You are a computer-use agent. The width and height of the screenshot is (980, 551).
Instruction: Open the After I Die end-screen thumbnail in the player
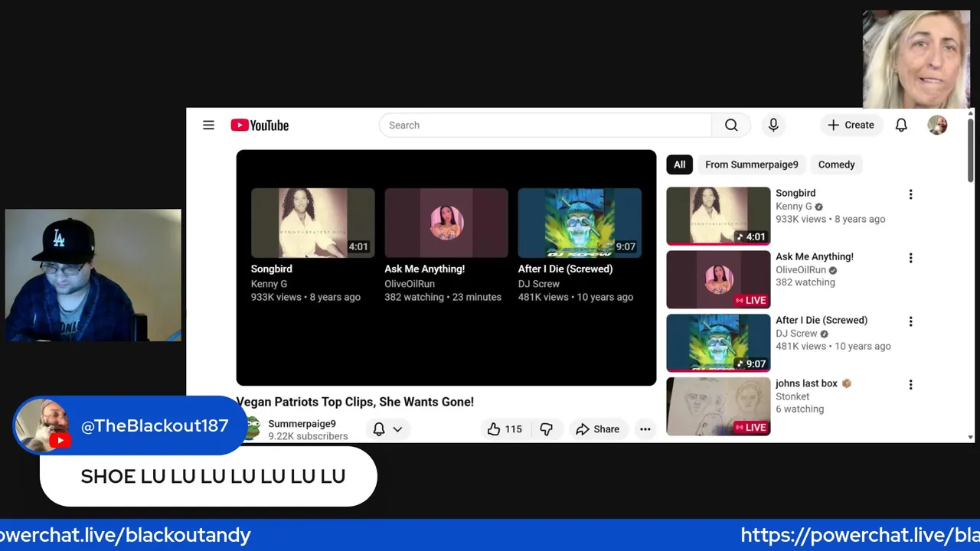[580, 223]
